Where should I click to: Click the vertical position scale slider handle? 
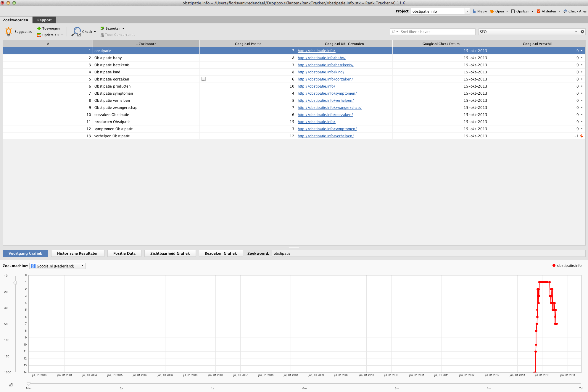(15, 283)
